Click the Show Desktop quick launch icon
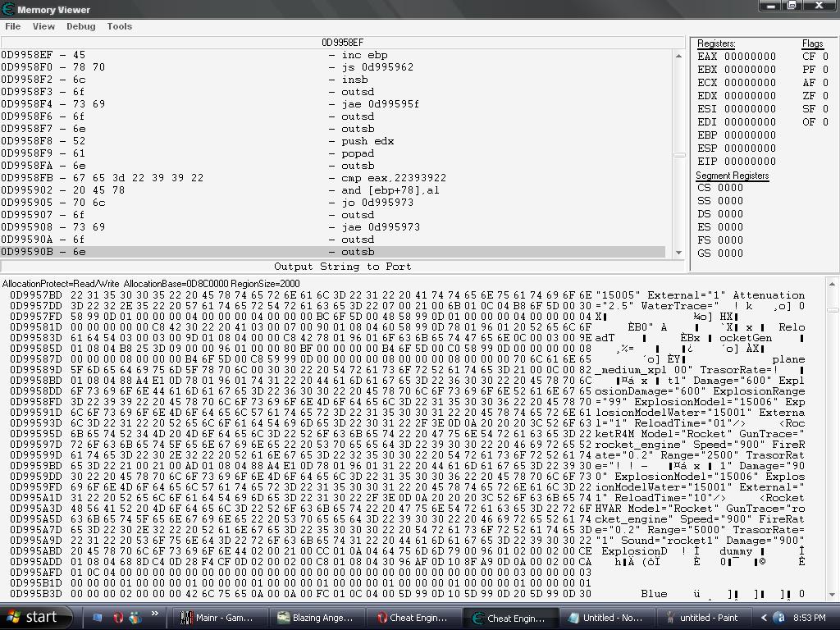Image resolution: width=840 pixels, height=630 pixels. (x=97, y=618)
